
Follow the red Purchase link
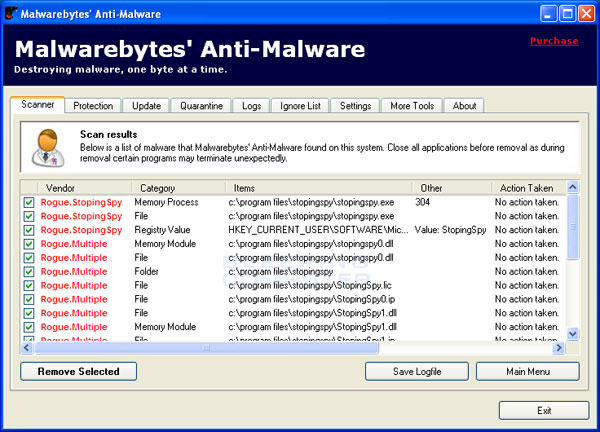[554, 41]
